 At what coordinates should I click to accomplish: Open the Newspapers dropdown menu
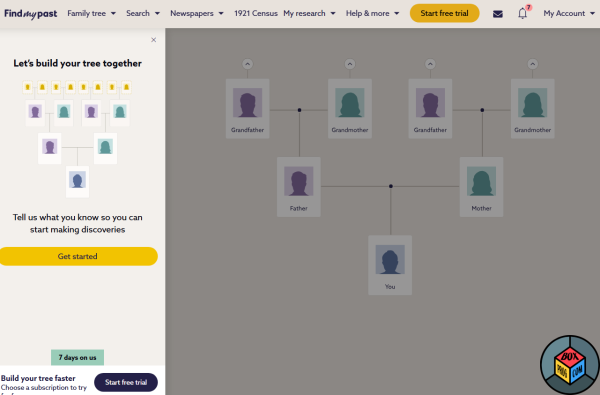[x=197, y=13]
